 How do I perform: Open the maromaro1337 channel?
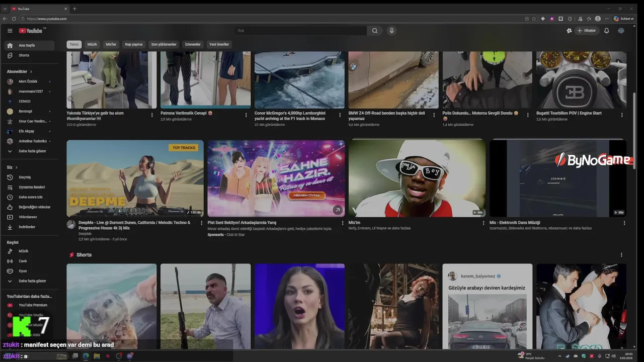[x=29, y=92]
